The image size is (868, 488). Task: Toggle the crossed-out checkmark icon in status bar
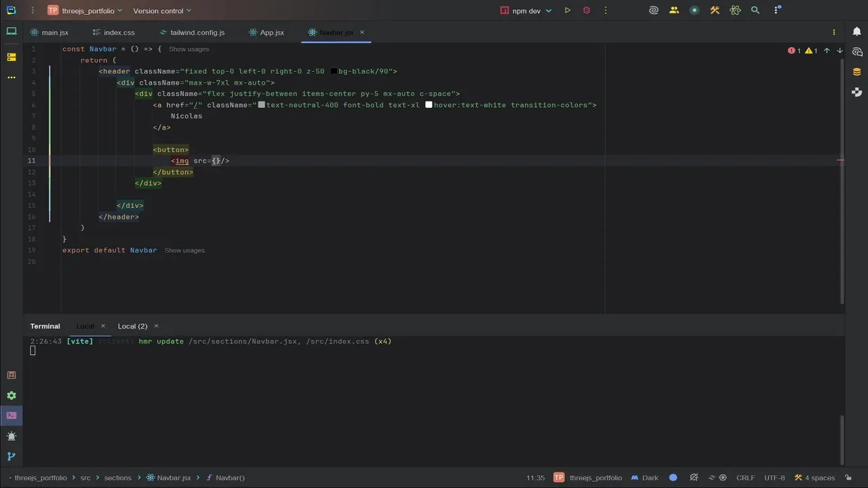coord(694,478)
